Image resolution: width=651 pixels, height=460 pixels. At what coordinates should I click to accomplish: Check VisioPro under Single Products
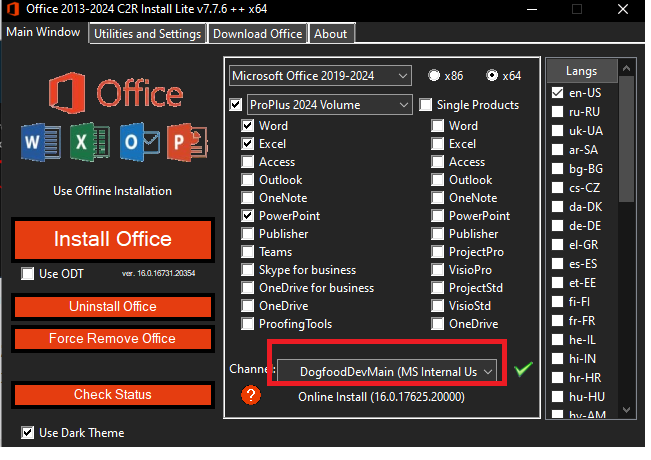[438, 269]
